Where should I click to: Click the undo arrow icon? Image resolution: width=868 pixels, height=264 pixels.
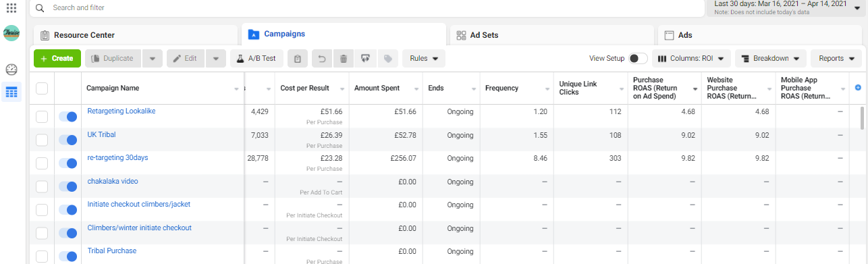pyautogui.click(x=322, y=59)
